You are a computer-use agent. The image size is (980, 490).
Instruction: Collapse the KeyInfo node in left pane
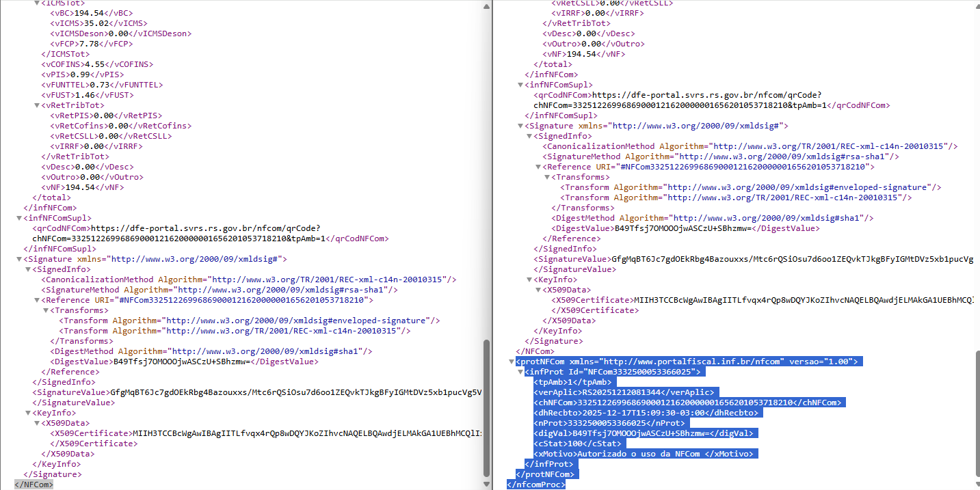(28, 413)
